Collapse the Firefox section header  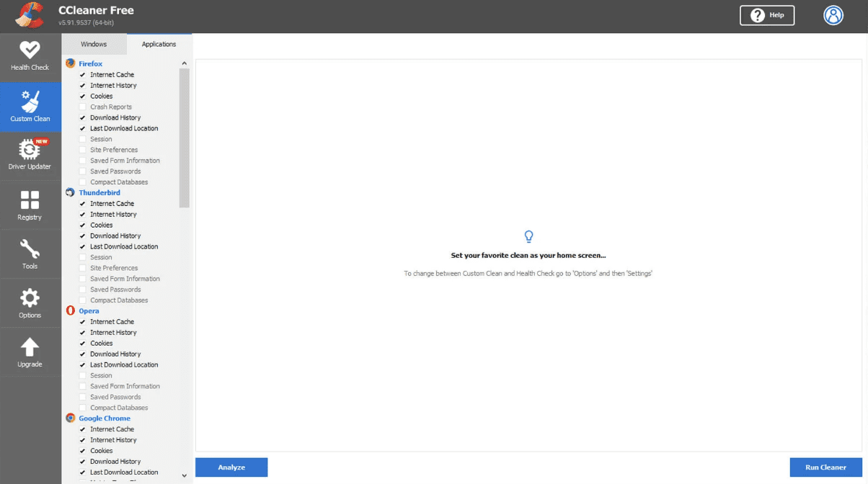point(90,64)
